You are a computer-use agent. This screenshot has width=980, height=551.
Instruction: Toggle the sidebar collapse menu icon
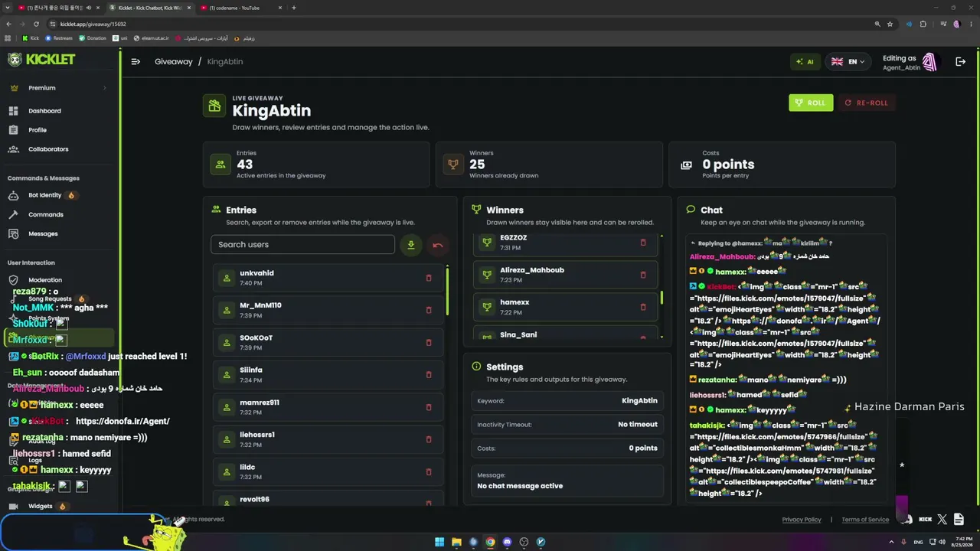point(136,61)
